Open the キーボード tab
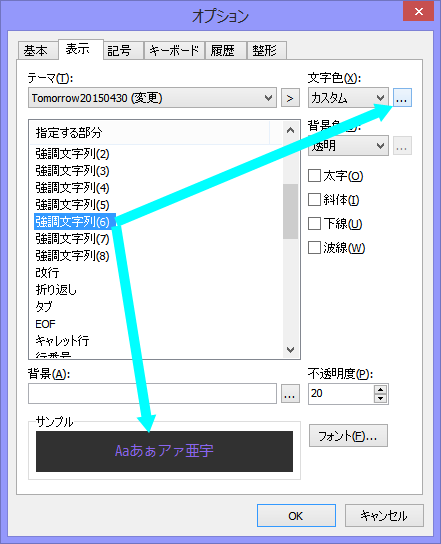The width and height of the screenshot is (441, 544). [x=174, y=51]
